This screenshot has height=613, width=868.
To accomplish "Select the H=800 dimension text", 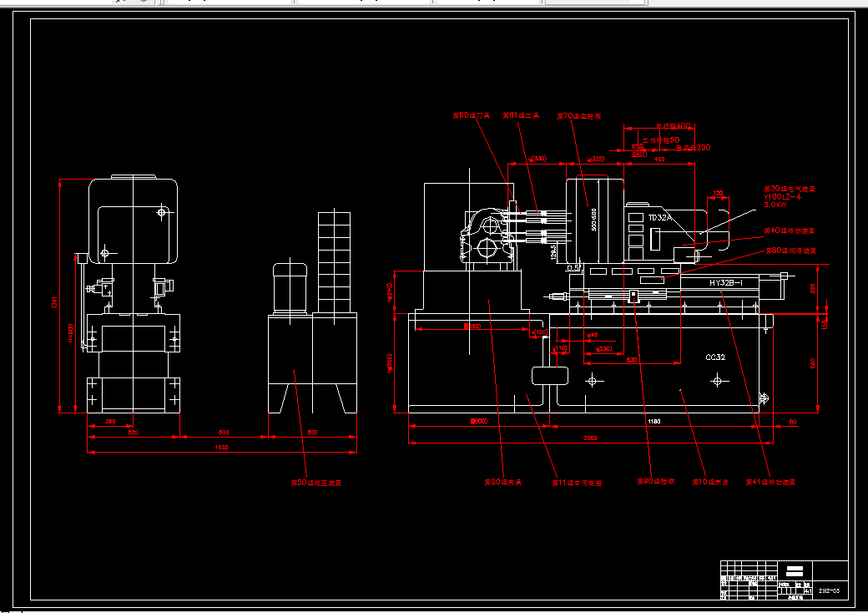I will pyautogui.click(x=70, y=332).
